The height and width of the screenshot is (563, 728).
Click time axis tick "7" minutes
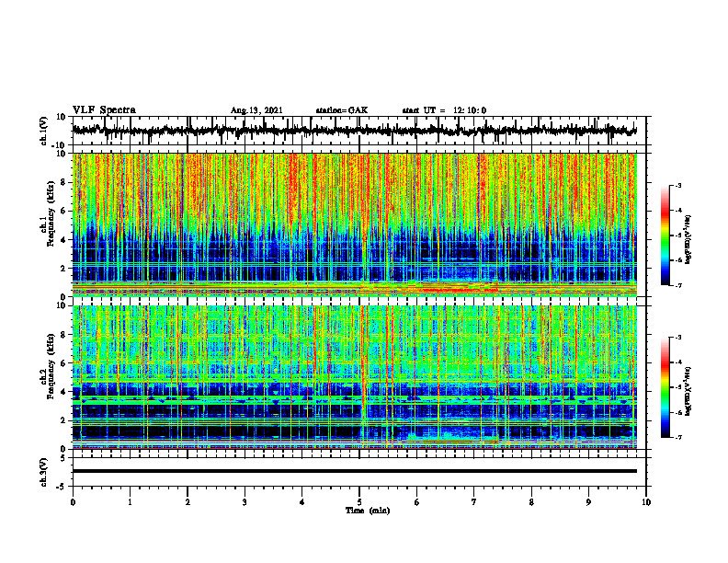pyautogui.click(x=474, y=502)
